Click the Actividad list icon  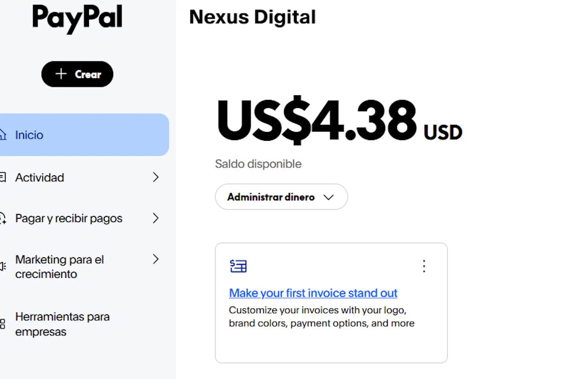coord(3,178)
